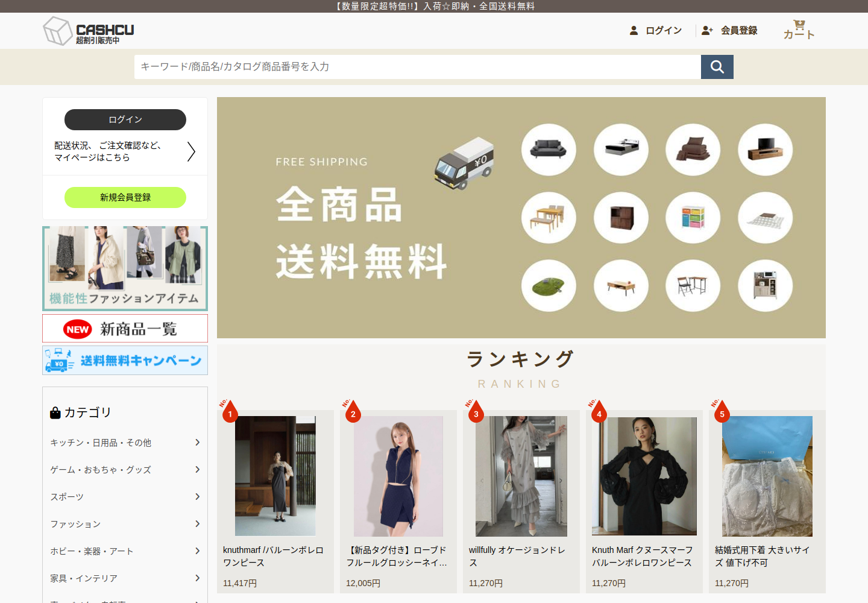The image size is (868, 603).
Task: Open the cart icon in header
Action: (x=799, y=30)
